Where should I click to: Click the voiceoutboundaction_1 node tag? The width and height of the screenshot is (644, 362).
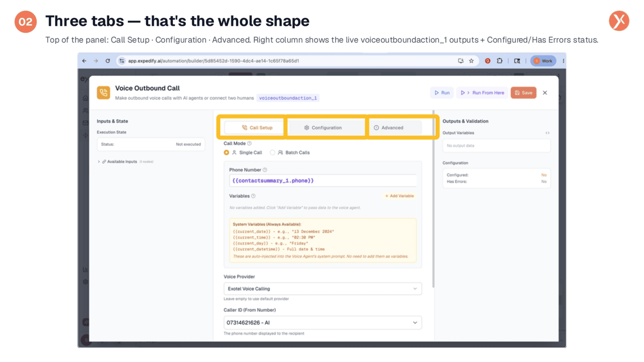(x=288, y=98)
